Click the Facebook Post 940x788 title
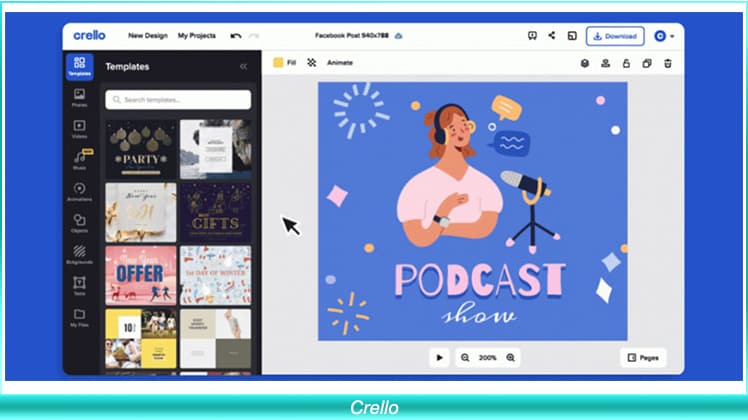Screen dimensions: 748x420 pos(352,35)
